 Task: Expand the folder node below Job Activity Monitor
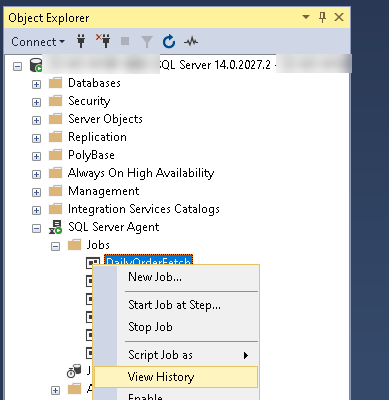pos(55,390)
